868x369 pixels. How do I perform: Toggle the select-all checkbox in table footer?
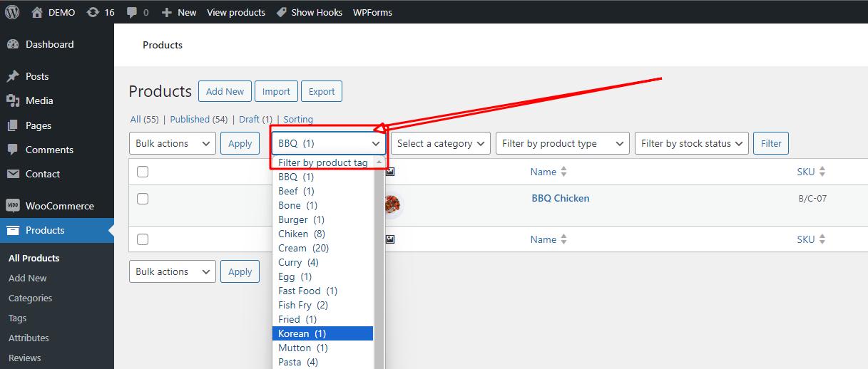click(143, 239)
